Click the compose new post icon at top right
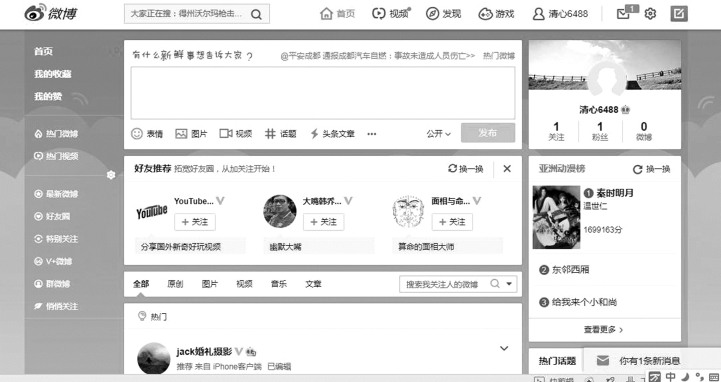 (x=679, y=14)
